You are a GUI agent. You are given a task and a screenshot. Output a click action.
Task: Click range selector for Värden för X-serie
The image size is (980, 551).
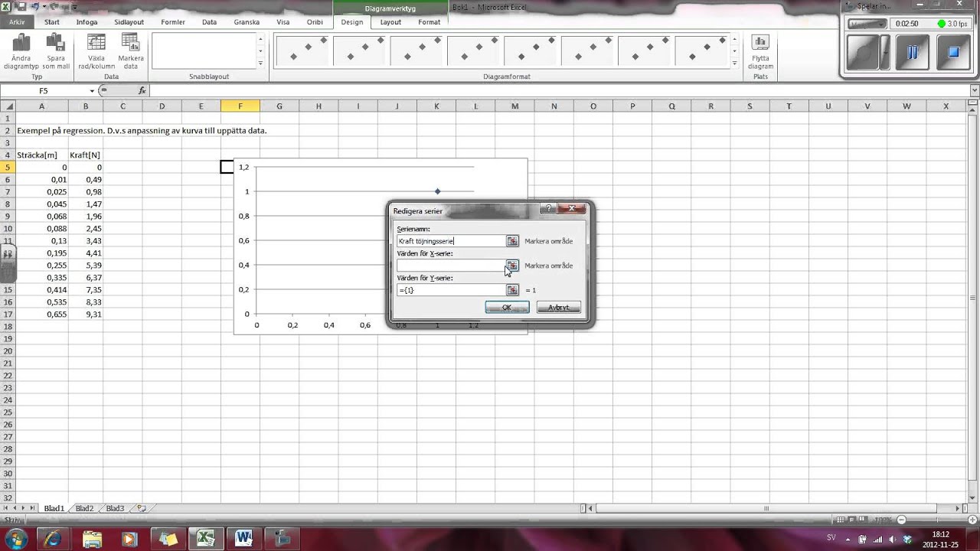point(512,266)
